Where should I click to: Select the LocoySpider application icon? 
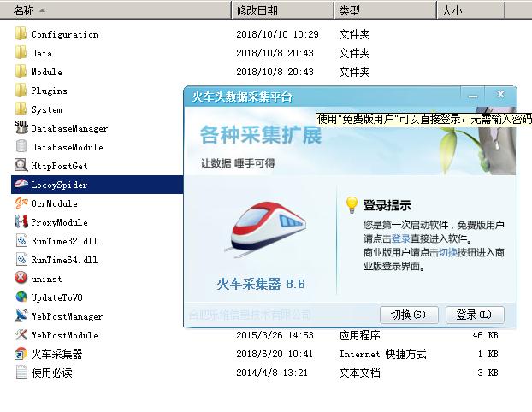(x=21, y=185)
